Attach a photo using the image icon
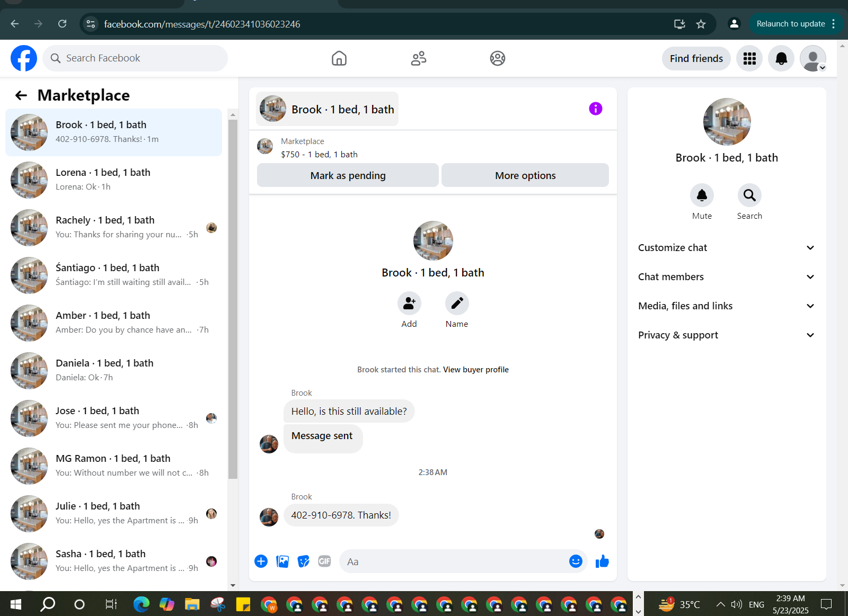Viewport: 848px width, 616px height. 282,561
